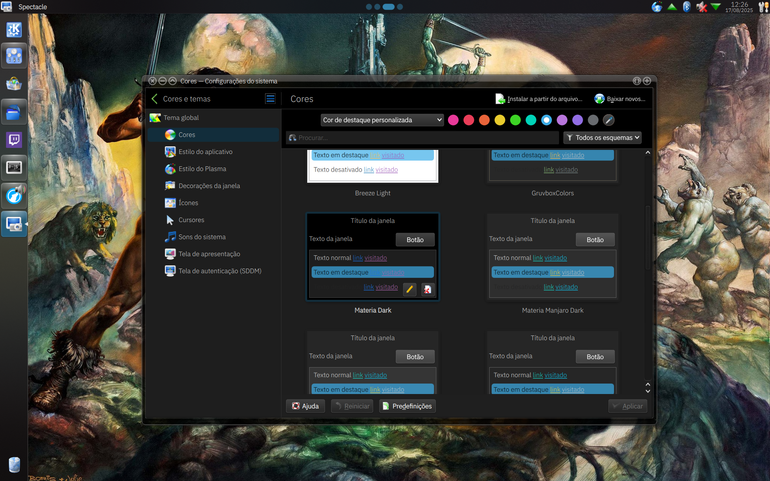770x481 pixels.
Task: Select the green accent color option
Action: [515, 120]
